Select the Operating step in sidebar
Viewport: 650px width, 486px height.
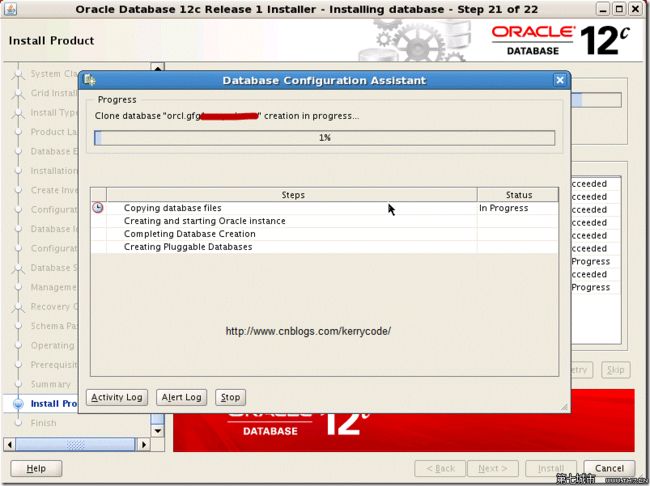[x=53, y=345]
